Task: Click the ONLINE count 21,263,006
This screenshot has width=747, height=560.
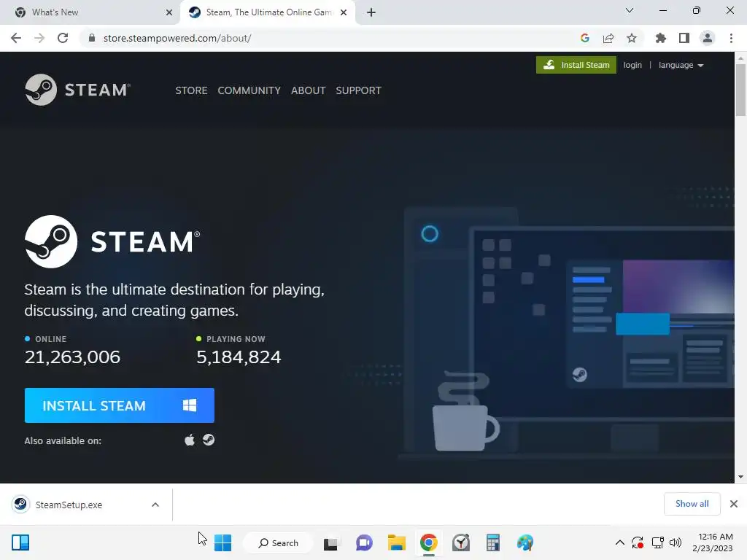Action: click(x=72, y=357)
